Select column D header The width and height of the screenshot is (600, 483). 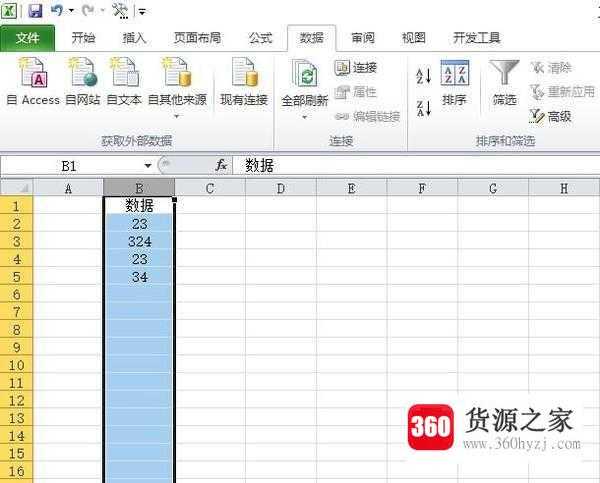coord(281,188)
